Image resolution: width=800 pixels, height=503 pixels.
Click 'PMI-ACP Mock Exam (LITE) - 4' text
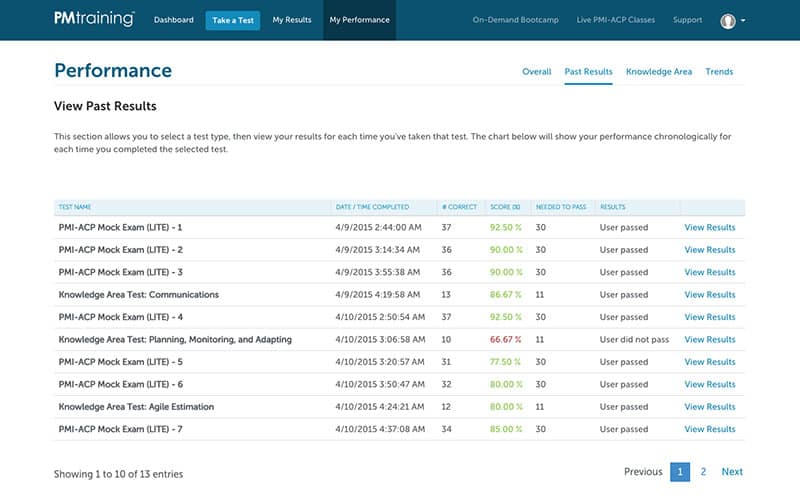(120, 317)
